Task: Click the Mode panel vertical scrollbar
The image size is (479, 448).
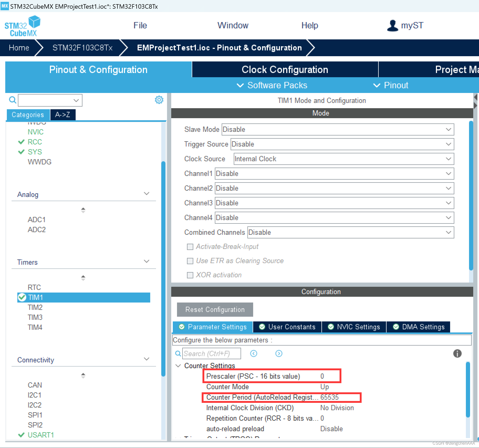Action: click(x=471, y=196)
